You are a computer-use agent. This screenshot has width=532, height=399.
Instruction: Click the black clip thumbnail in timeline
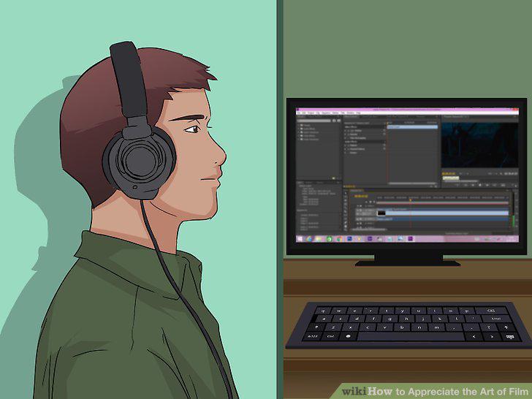[381, 213]
